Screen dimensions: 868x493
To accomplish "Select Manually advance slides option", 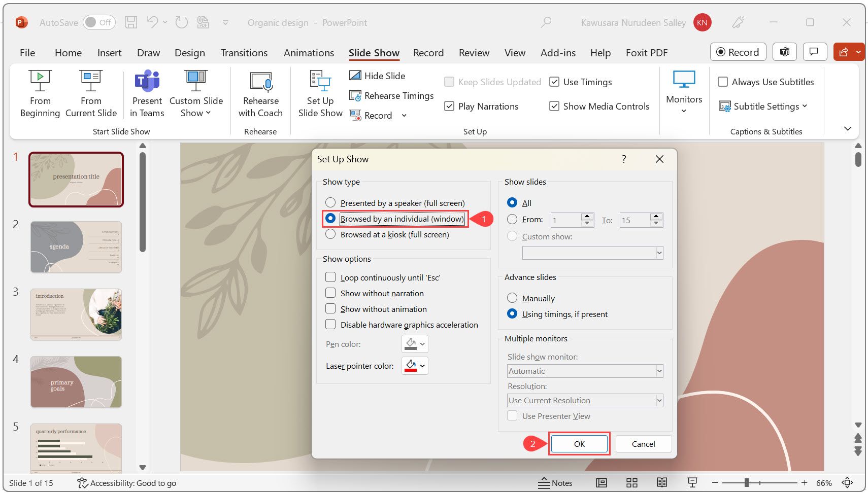I will (512, 298).
